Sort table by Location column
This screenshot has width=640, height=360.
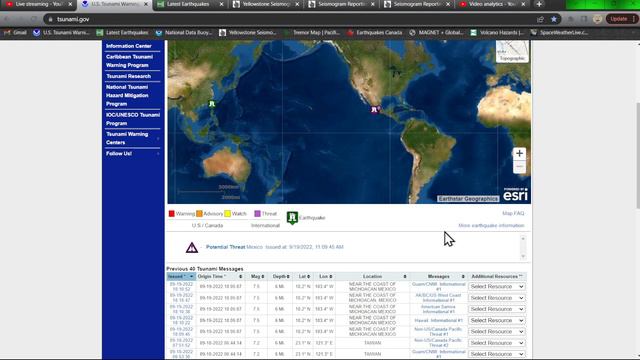372,276
